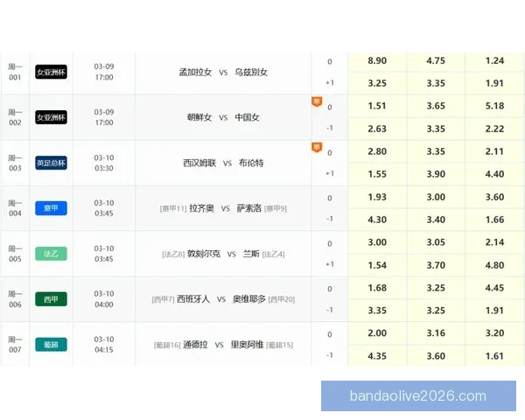Open team 里奥阿维
Image resolution: width=525 pixels, height=420 pixels.
pos(247,344)
